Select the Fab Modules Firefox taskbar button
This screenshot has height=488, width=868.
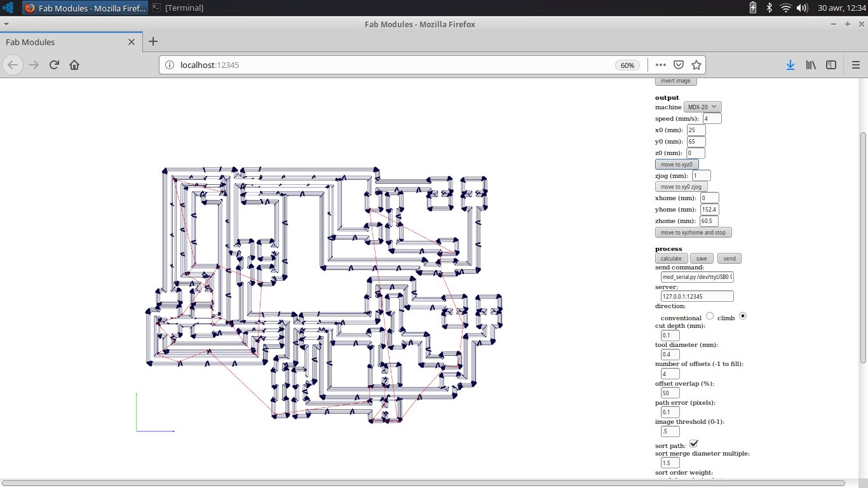(x=85, y=8)
